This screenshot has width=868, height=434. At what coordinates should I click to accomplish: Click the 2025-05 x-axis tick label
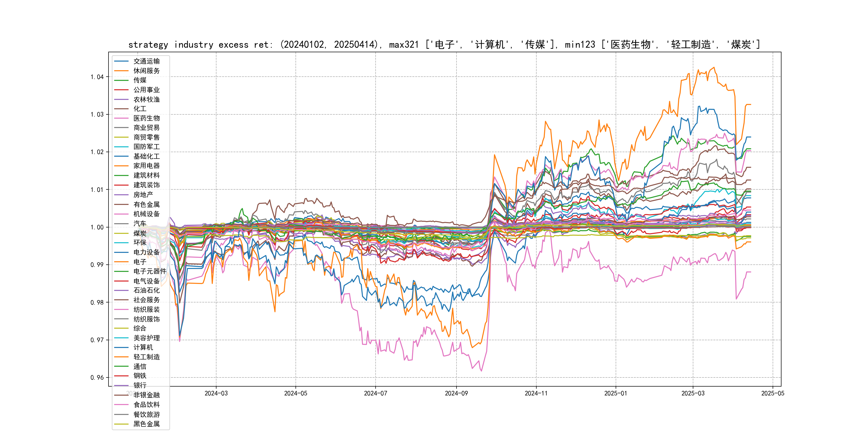tap(773, 394)
